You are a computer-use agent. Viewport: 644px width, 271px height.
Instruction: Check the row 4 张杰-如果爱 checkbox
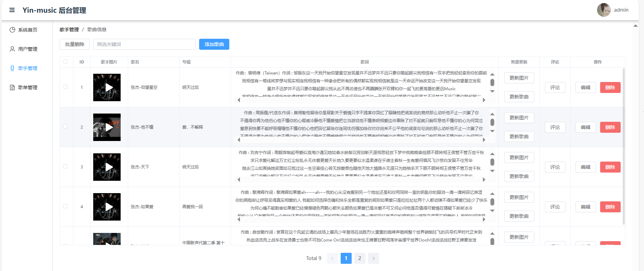65,206
